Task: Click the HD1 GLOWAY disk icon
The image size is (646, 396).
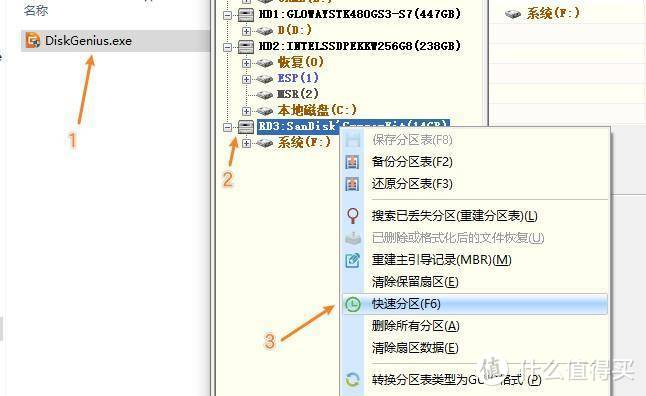Action: pos(246,15)
